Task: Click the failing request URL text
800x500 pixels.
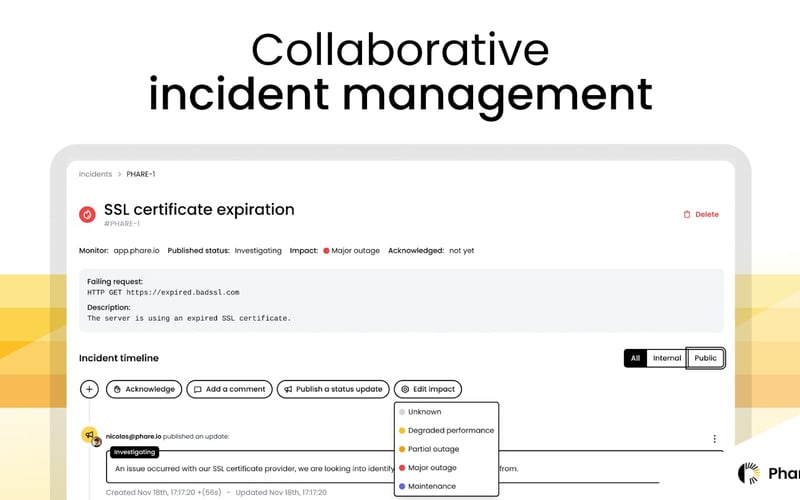Action: point(183,292)
